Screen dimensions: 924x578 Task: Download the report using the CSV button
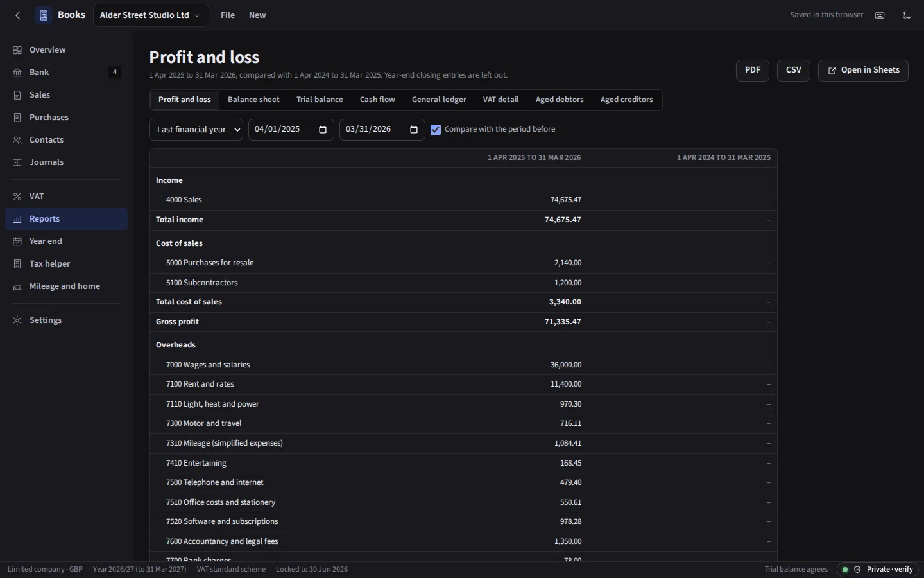tap(794, 71)
